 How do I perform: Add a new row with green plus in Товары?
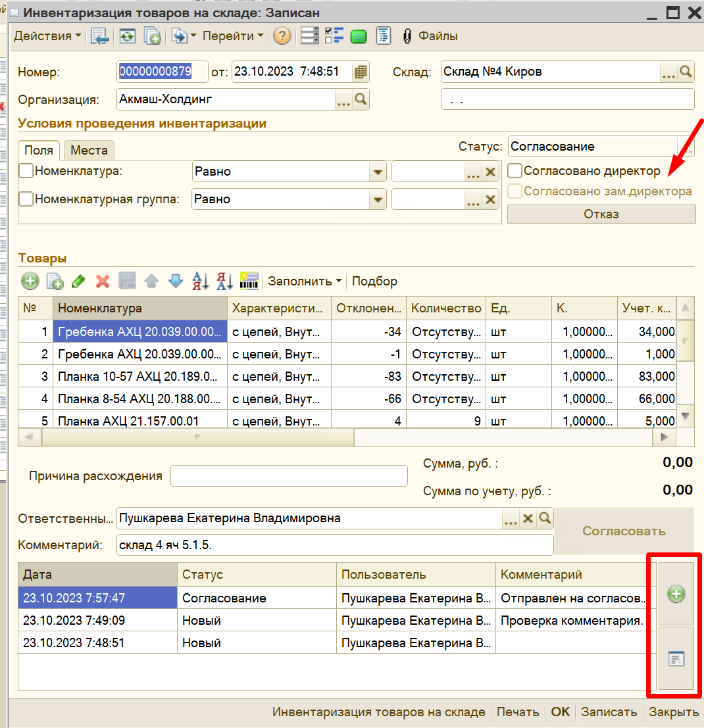coord(30,281)
